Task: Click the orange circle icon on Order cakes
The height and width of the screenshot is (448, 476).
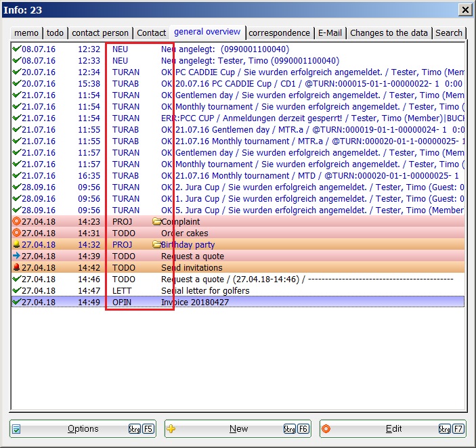Action: 16,233
